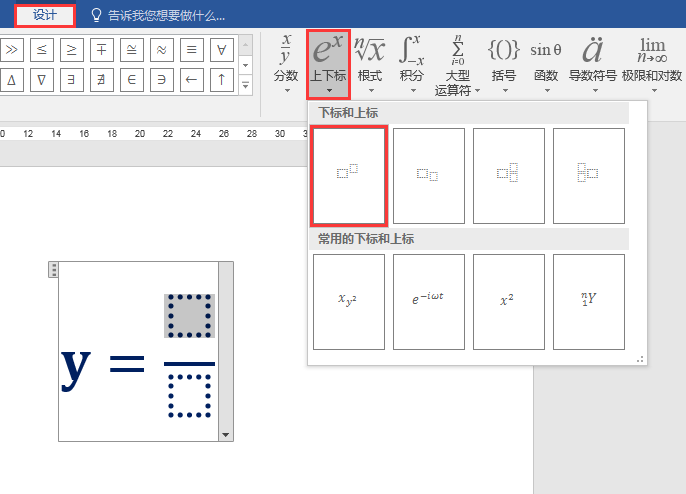
Task: Open the 积分 integral structures menu
Action: [x=412, y=64]
